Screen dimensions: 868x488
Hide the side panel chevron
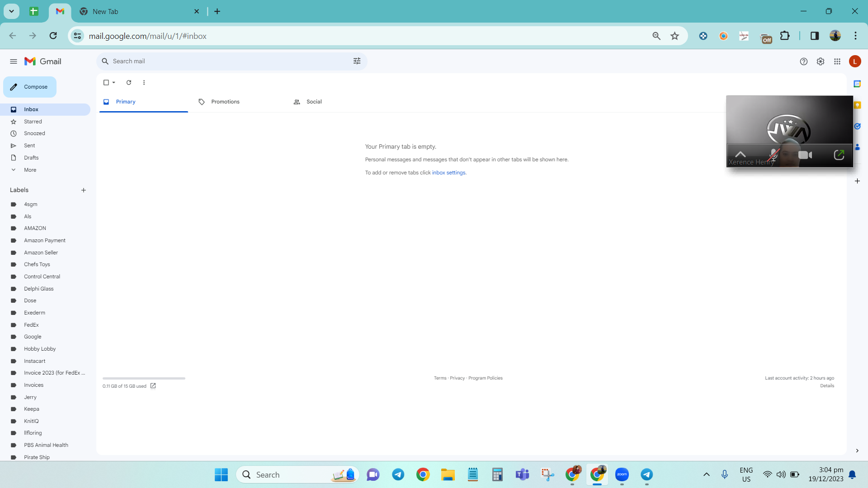(x=857, y=451)
